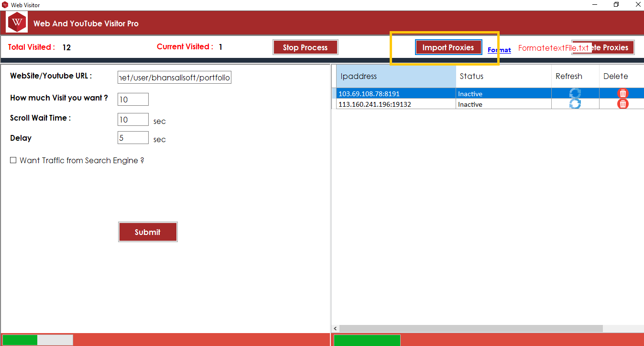Click the horizontal scrollbar in proxy list

pyautogui.click(x=471, y=328)
